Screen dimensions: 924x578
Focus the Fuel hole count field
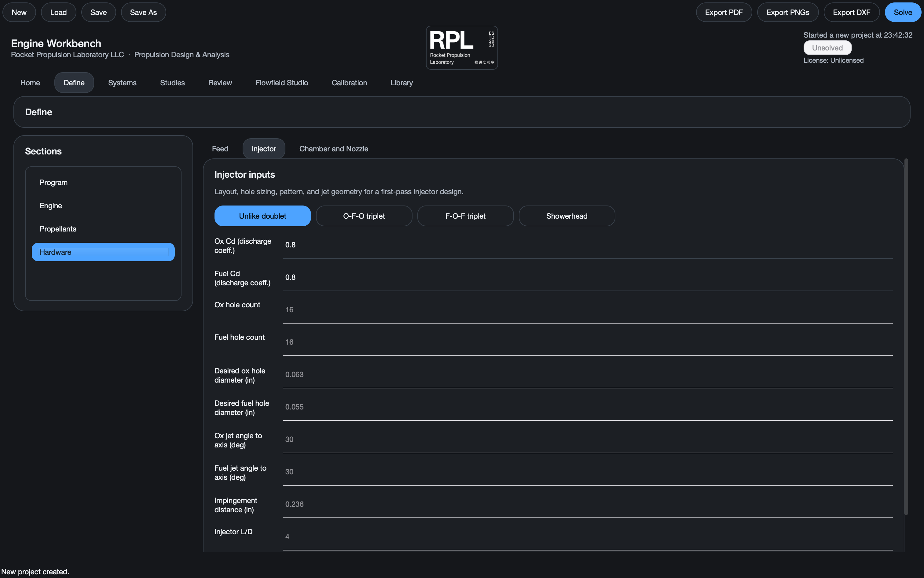(x=588, y=343)
